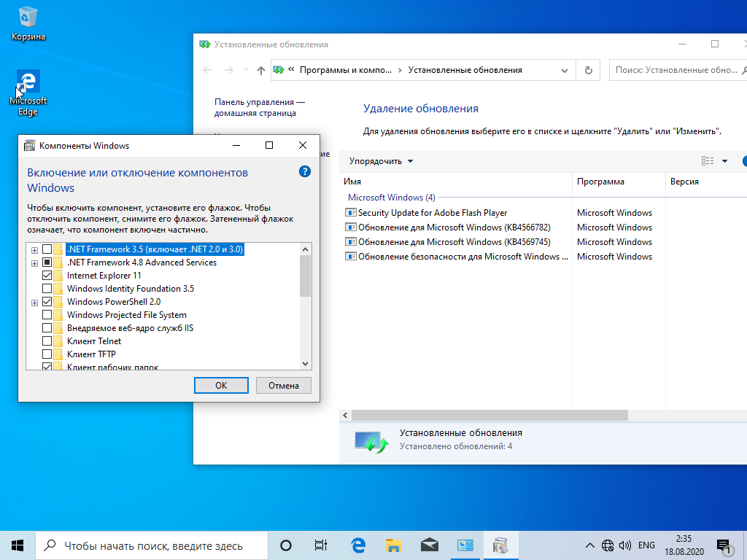Image resolution: width=747 pixels, height=560 pixels.
Task: Check Windows Projected File System
Action: click(x=47, y=315)
